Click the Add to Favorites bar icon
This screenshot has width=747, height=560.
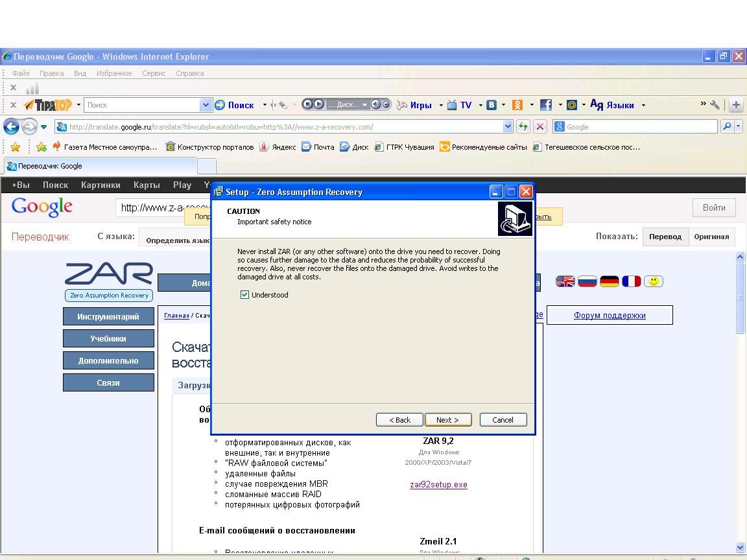click(41, 146)
